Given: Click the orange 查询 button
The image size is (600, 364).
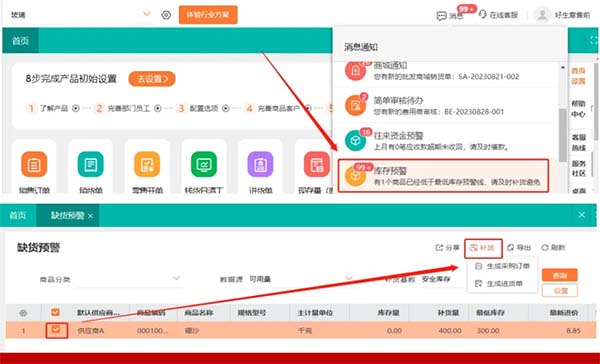Looking at the screenshot, I should click(559, 275).
